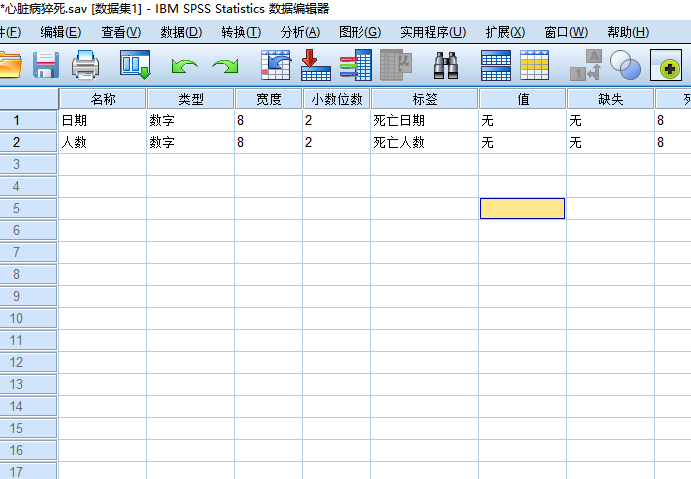
Task: Click label cell 死亡人数
Action: [x=425, y=142]
